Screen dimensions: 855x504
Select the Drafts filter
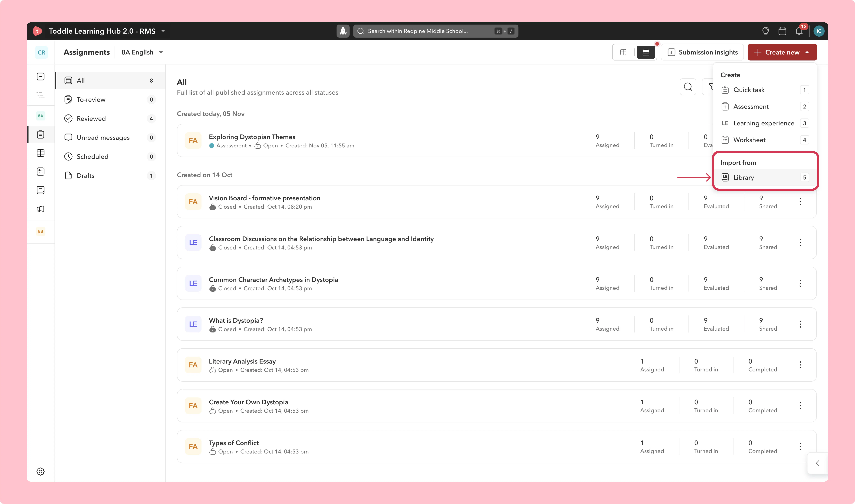110,176
